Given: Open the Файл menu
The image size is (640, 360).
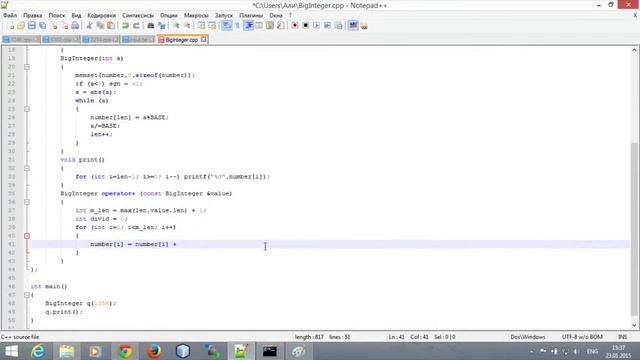Looking at the screenshot, I should (x=10, y=15).
